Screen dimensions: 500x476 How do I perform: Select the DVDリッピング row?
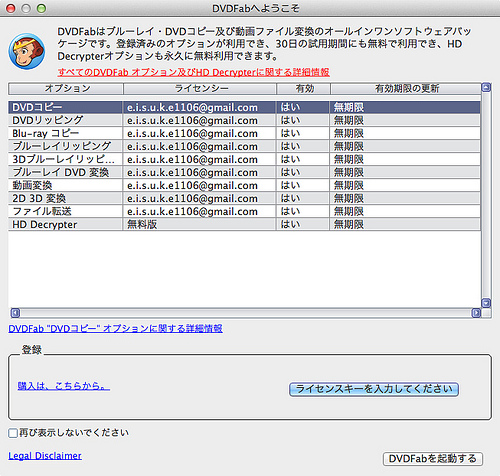pyautogui.click(x=244, y=120)
